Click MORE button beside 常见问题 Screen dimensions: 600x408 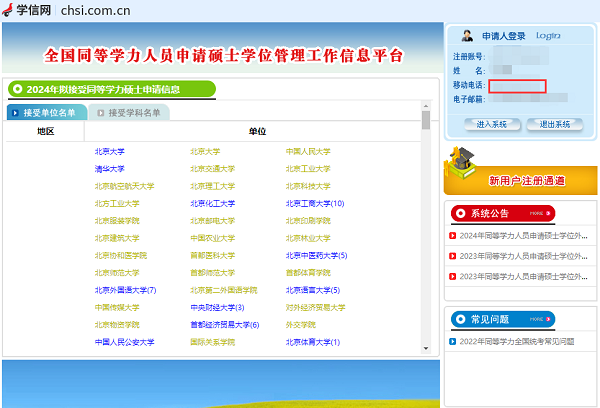pyautogui.click(x=537, y=319)
